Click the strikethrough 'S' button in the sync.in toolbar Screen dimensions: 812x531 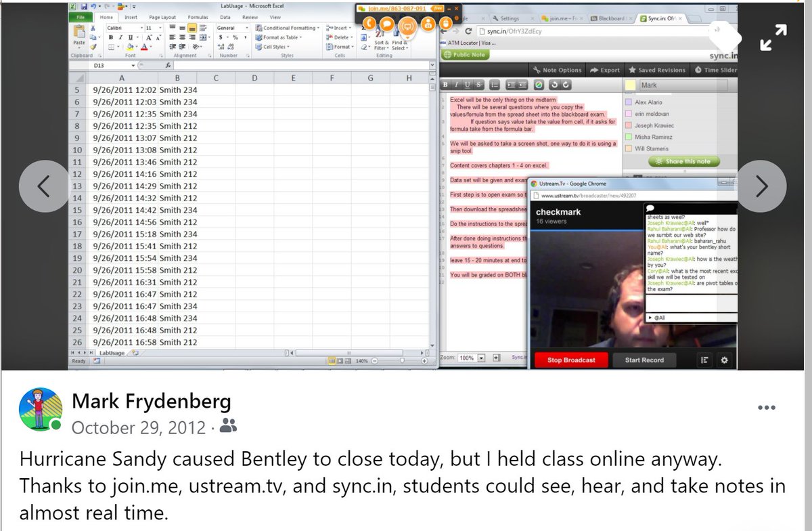tap(479, 85)
